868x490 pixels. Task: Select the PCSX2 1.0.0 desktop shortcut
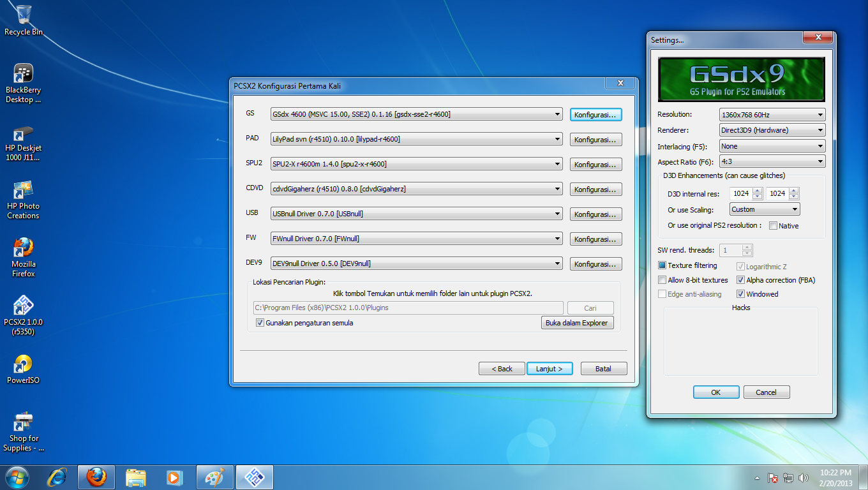(x=24, y=316)
